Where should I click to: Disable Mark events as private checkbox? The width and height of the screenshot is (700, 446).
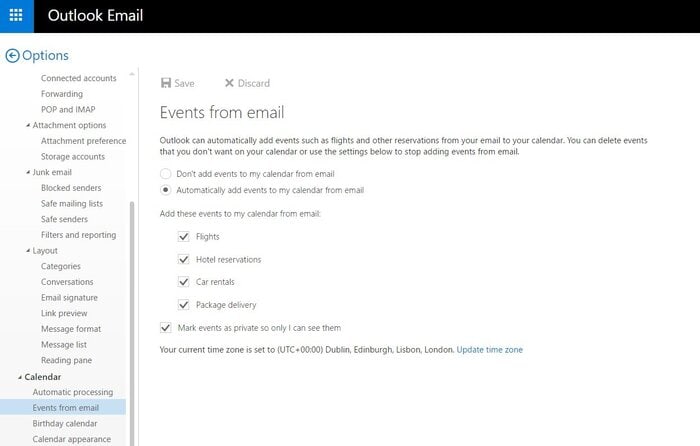(166, 328)
